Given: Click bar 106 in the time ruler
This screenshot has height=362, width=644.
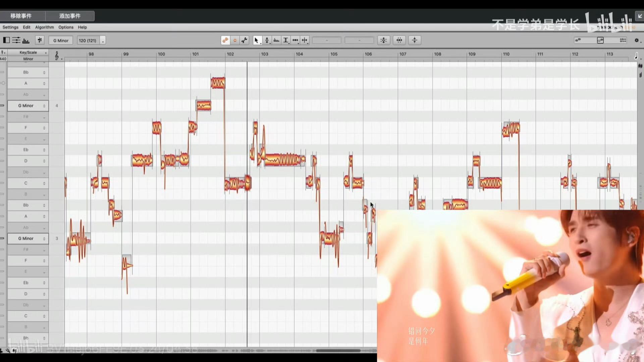Looking at the screenshot, I should (x=368, y=54).
